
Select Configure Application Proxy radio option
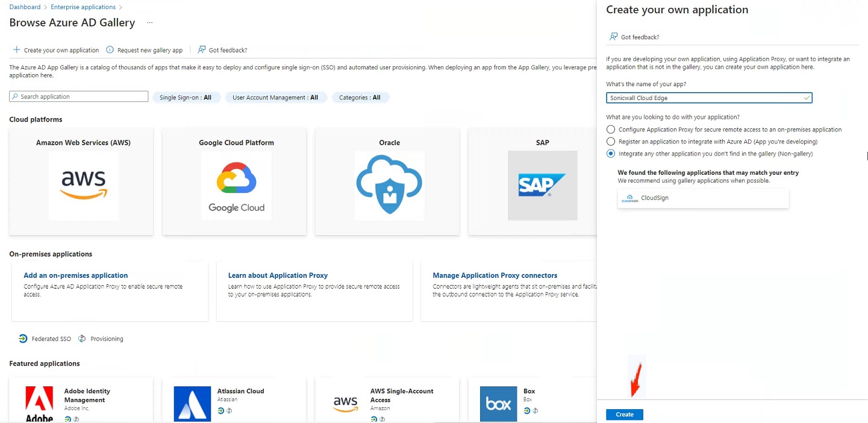pyautogui.click(x=611, y=130)
